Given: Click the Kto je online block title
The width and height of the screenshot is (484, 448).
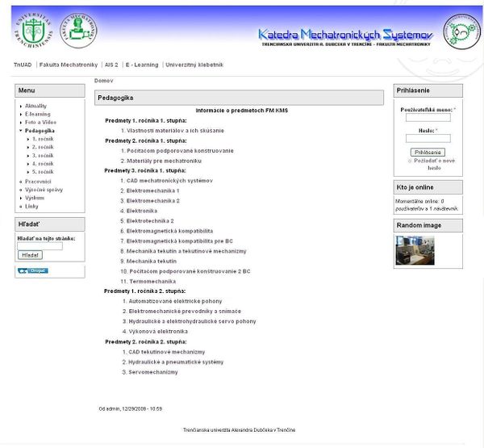Looking at the screenshot, I should pos(415,187).
